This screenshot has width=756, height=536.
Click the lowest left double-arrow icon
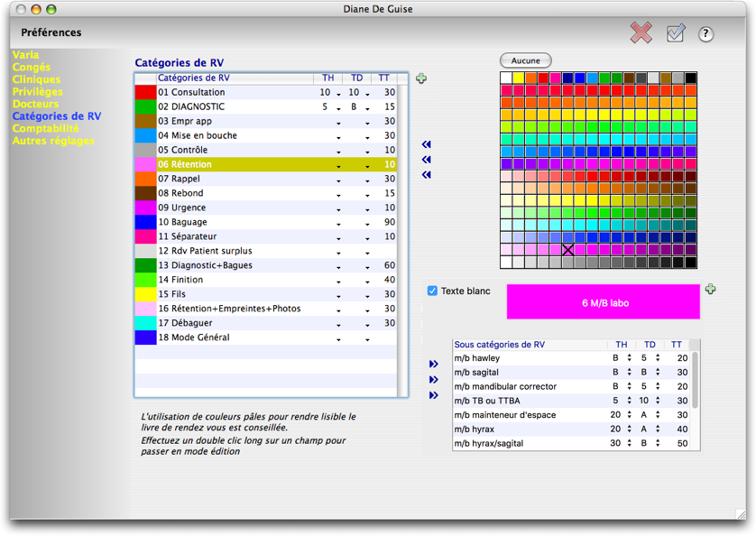click(426, 175)
